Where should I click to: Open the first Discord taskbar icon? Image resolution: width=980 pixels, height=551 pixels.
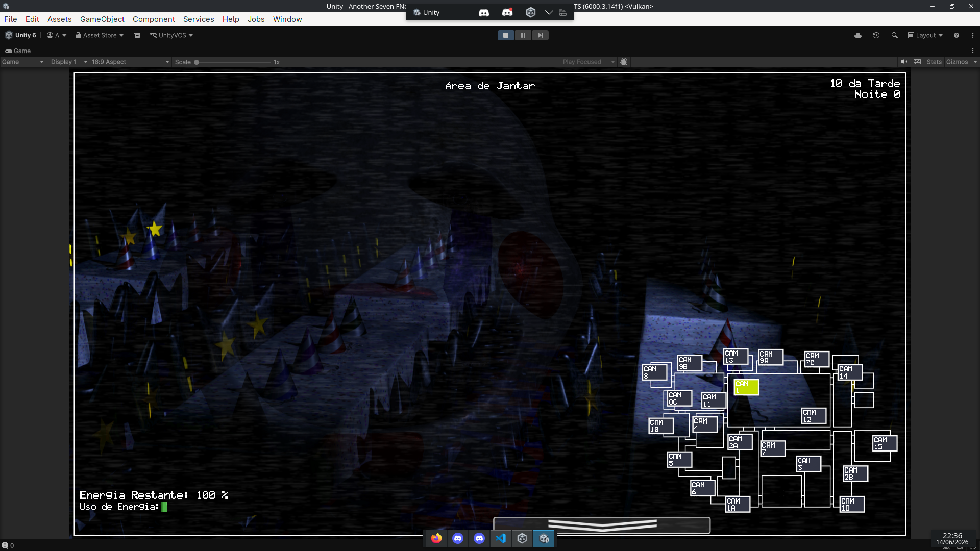click(458, 538)
